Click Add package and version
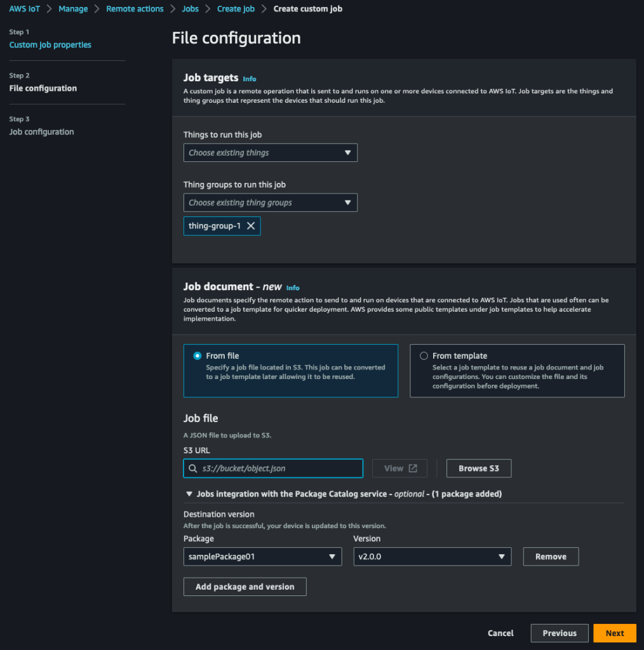The height and width of the screenshot is (650, 644). [x=245, y=586]
